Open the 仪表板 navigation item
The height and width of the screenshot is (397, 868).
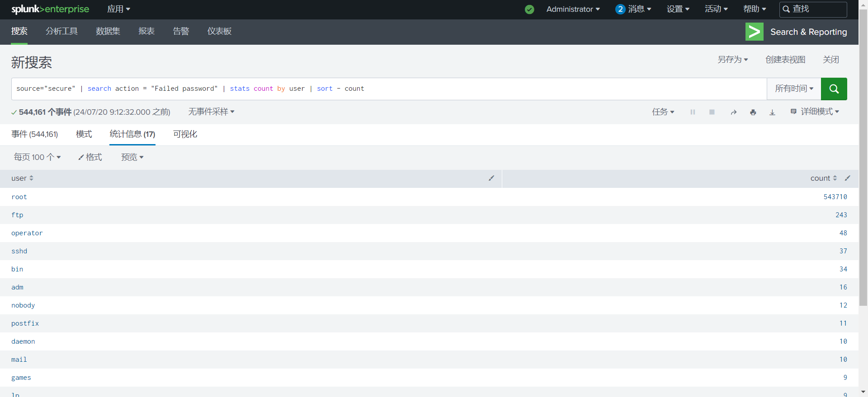coord(219,31)
